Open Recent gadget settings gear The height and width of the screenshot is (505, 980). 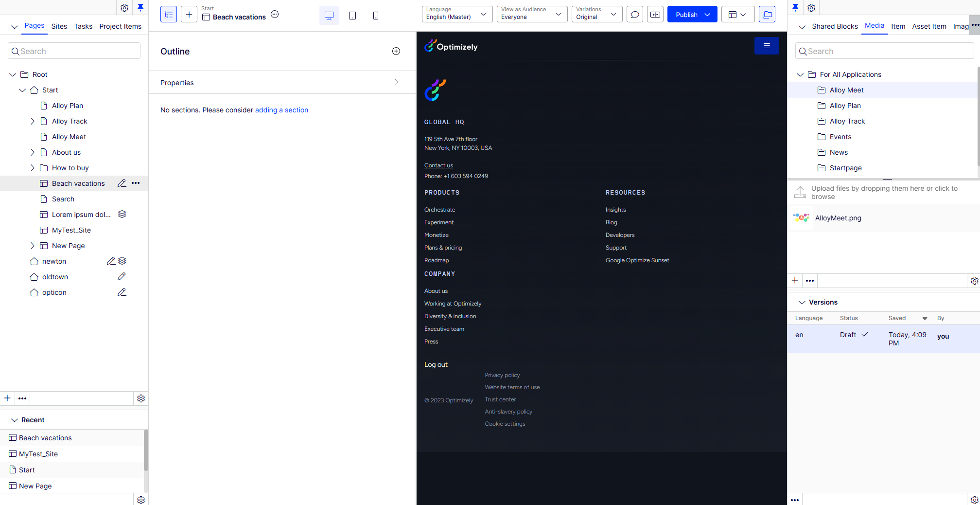tap(141, 500)
